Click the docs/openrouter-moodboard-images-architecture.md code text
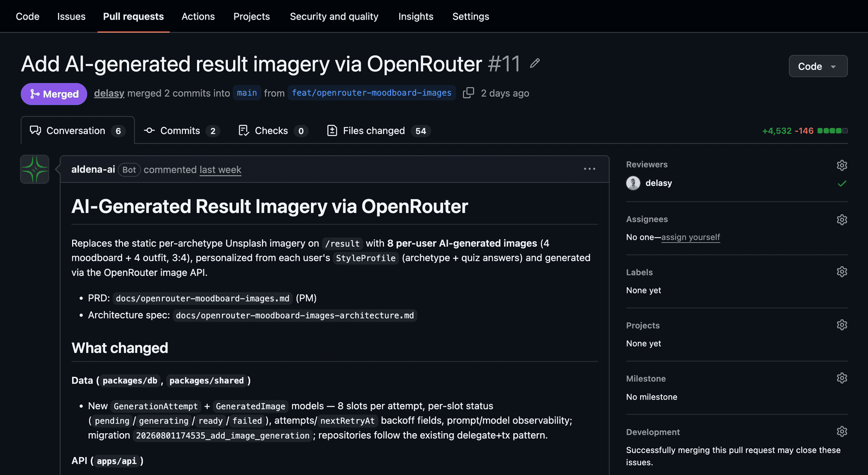This screenshot has height=475, width=868. click(295, 315)
